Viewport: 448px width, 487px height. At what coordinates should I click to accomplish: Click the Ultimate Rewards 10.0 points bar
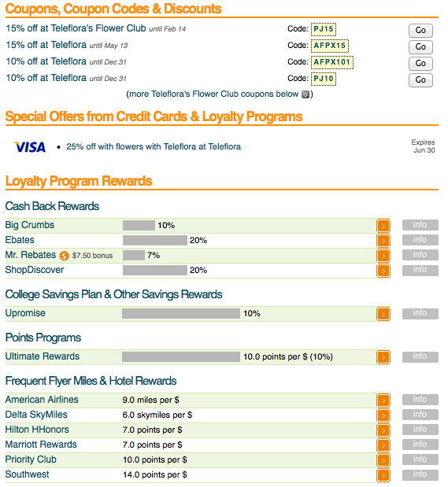pyautogui.click(x=181, y=356)
